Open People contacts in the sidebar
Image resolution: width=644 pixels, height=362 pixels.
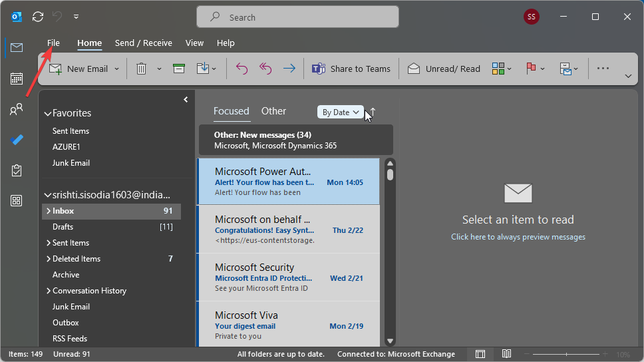pos(17,109)
